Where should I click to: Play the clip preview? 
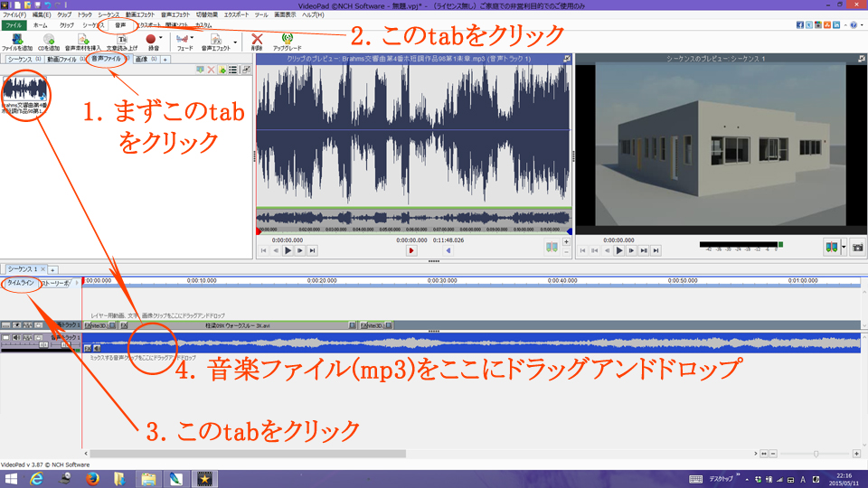(x=288, y=250)
